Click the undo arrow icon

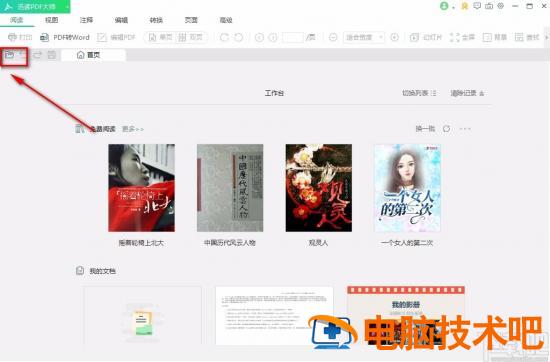click(x=23, y=55)
